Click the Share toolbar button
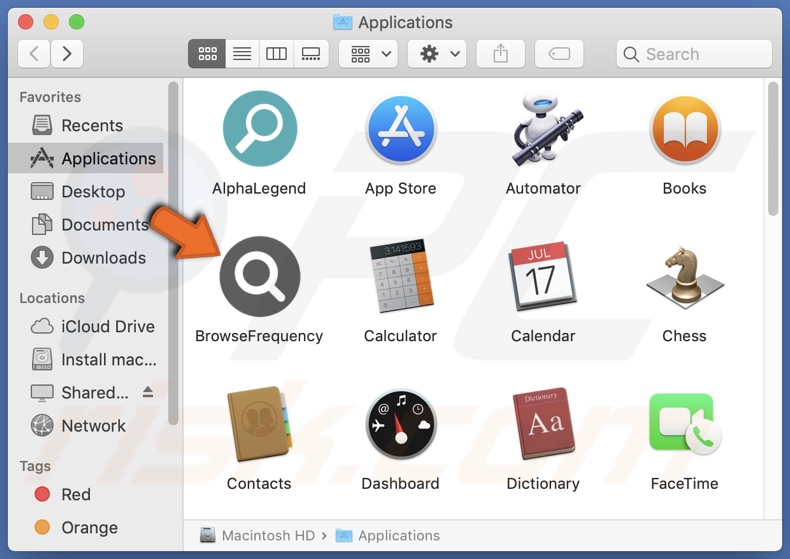 (501, 53)
